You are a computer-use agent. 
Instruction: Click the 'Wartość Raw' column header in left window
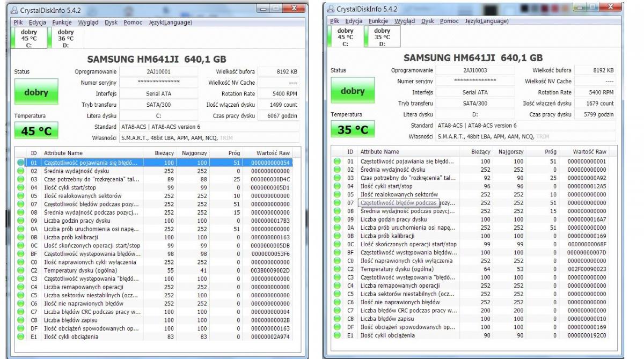coord(273,153)
